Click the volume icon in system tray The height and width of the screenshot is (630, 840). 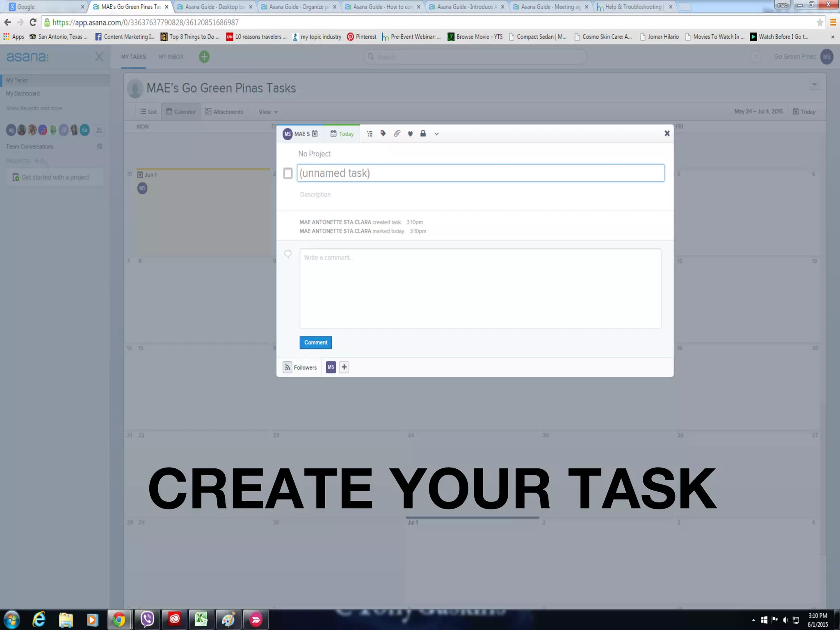click(x=785, y=620)
